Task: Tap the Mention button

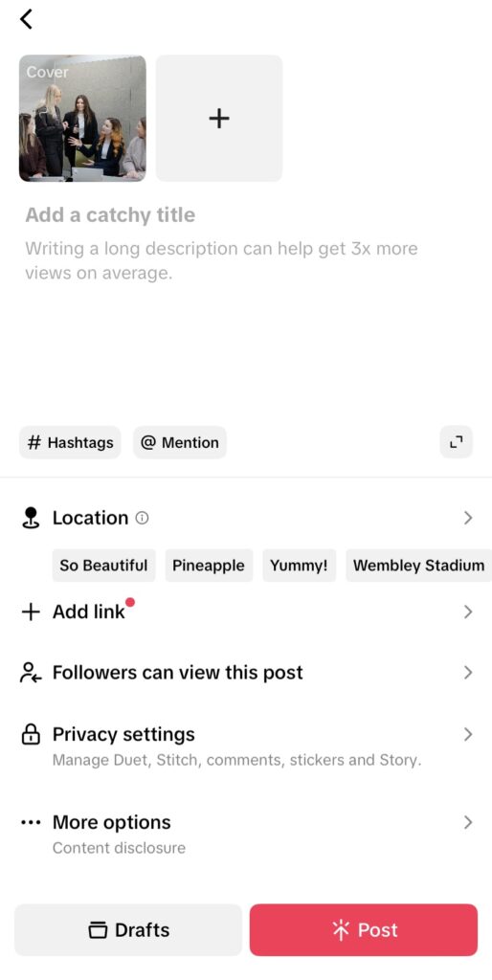Action: [x=179, y=442]
